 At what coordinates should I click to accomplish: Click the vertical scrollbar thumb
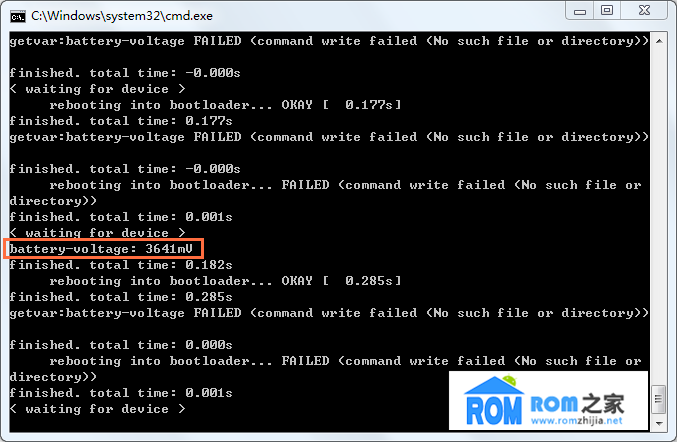point(659,398)
